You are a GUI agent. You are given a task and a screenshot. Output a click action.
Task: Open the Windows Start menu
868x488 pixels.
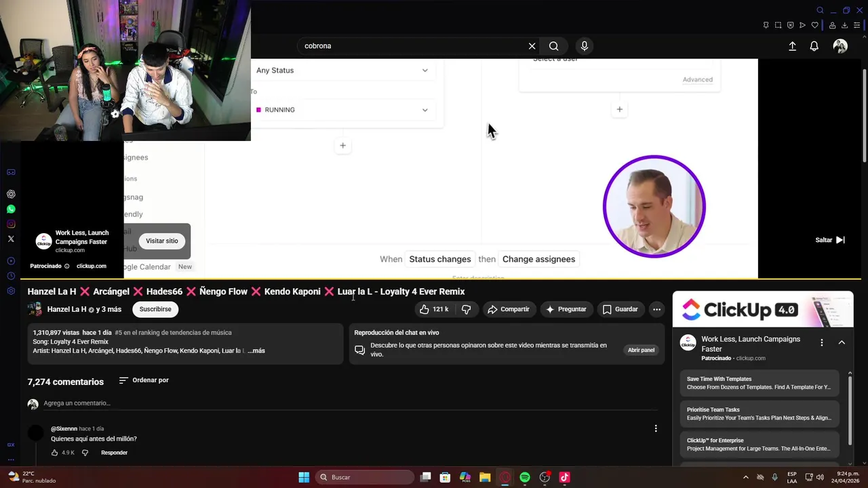click(304, 477)
